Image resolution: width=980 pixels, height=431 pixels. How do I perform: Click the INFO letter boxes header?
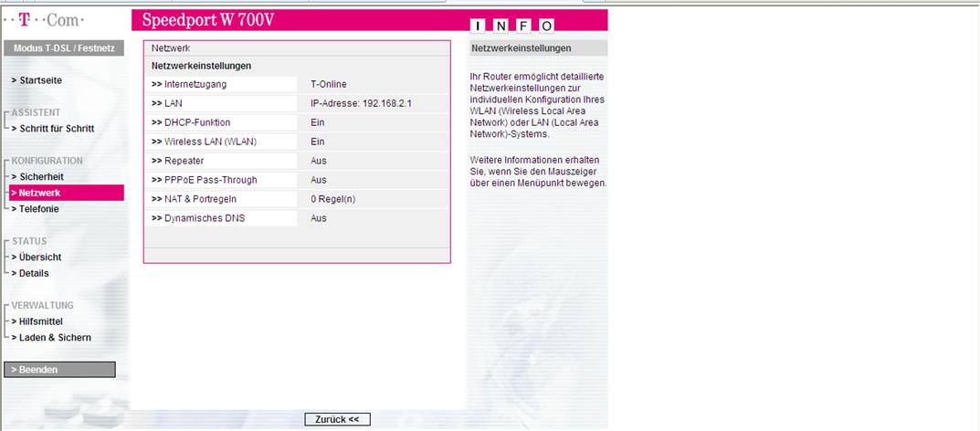click(512, 26)
